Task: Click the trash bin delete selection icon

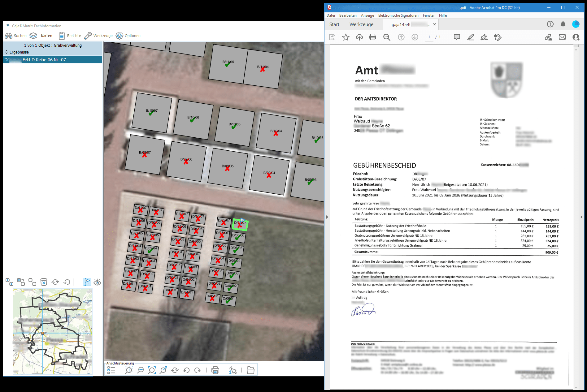Action: coord(44,282)
